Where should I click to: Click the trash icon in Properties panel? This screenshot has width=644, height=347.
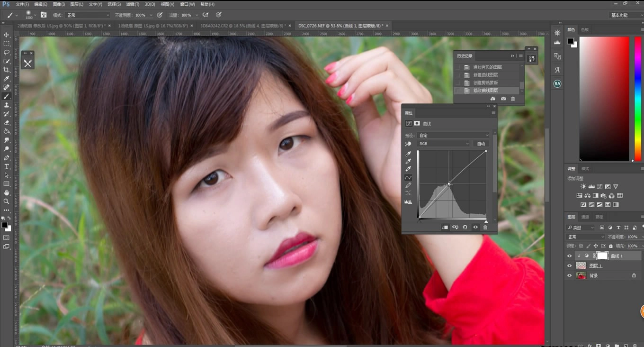pos(485,228)
